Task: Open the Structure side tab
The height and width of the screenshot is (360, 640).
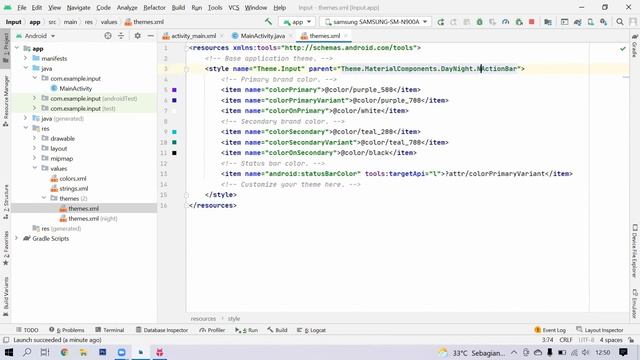Action: pyautogui.click(x=6, y=202)
